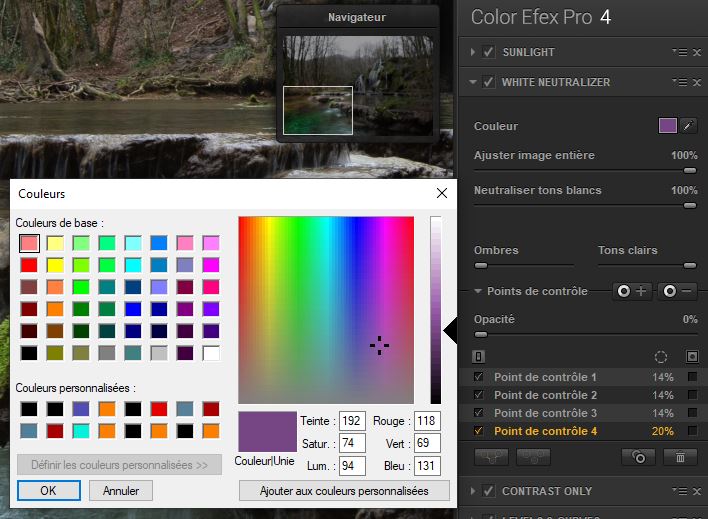Click the hue-saturation color spectrum

tap(326, 310)
